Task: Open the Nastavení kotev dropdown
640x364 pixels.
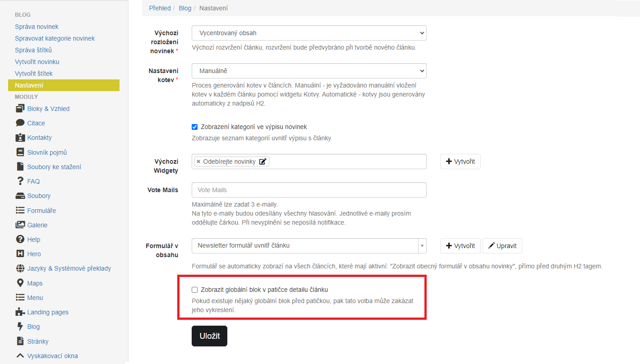Action: [309, 71]
